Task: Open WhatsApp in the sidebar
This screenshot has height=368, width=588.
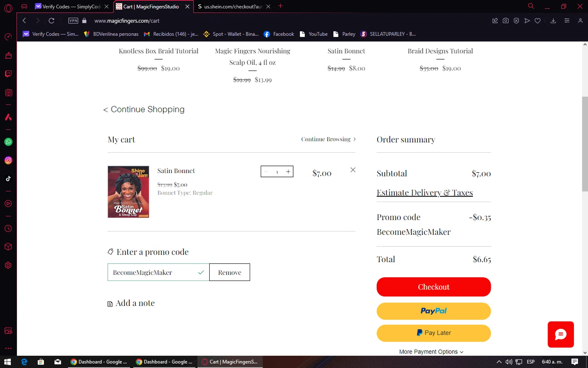Action: click(x=8, y=142)
